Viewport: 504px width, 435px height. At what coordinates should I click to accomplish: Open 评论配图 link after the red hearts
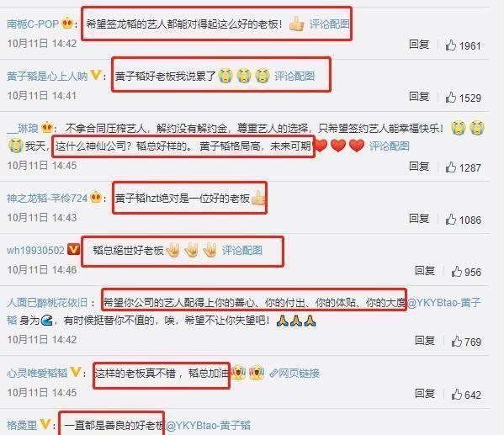coord(390,146)
